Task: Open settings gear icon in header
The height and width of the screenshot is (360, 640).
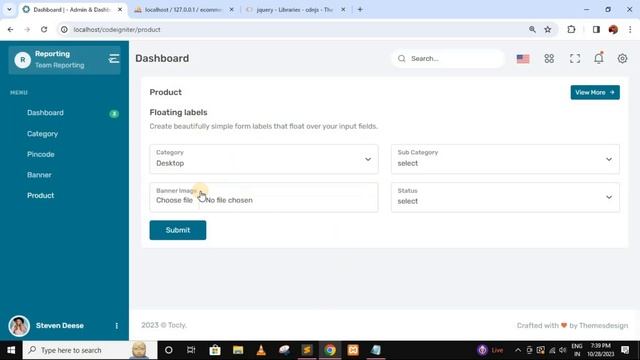Action: (x=622, y=58)
